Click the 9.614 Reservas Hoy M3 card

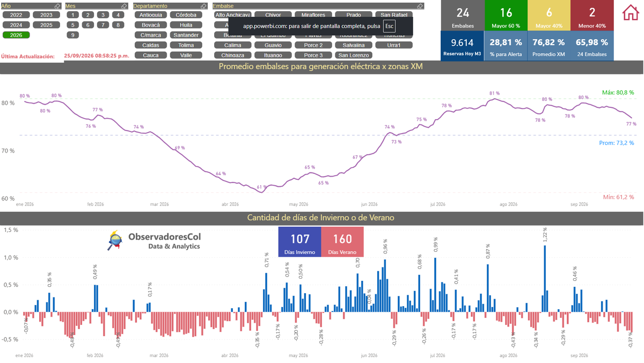tap(462, 45)
